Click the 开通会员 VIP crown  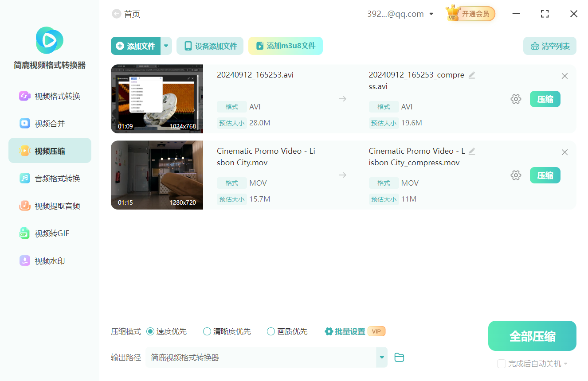pyautogui.click(x=470, y=14)
